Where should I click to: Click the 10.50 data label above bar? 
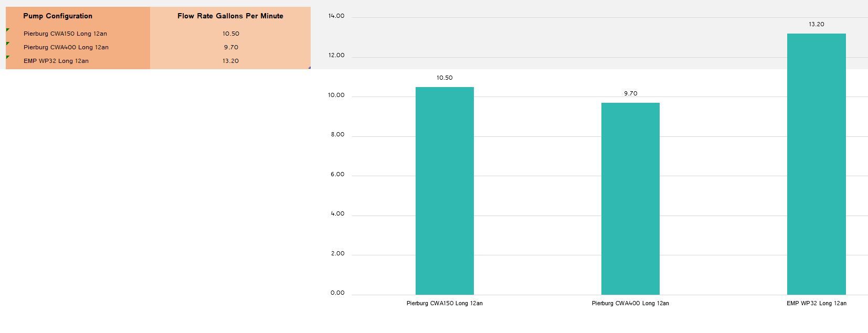[444, 78]
